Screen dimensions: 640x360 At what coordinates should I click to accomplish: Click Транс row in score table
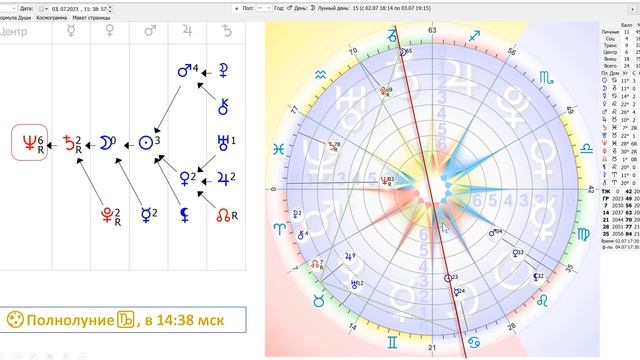[x=620, y=45]
